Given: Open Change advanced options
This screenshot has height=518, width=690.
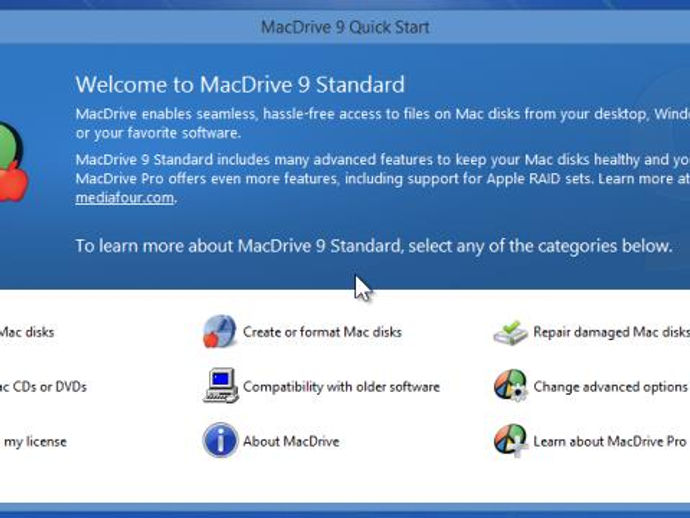Looking at the screenshot, I should pos(610,387).
